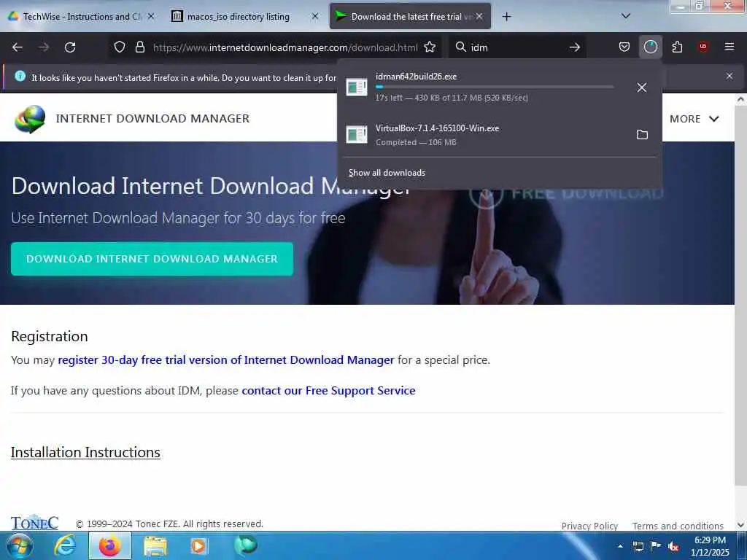The image size is (747, 560).
Task: Click the search box containing idm
Action: [517, 47]
